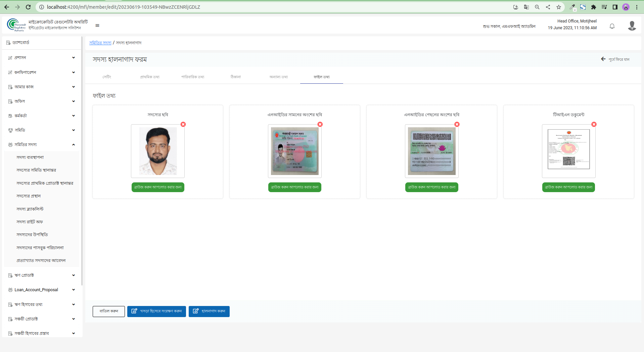
Task: Click খসড়া হিসেবে সংরক্ষণ করুন button
Action: [156, 311]
